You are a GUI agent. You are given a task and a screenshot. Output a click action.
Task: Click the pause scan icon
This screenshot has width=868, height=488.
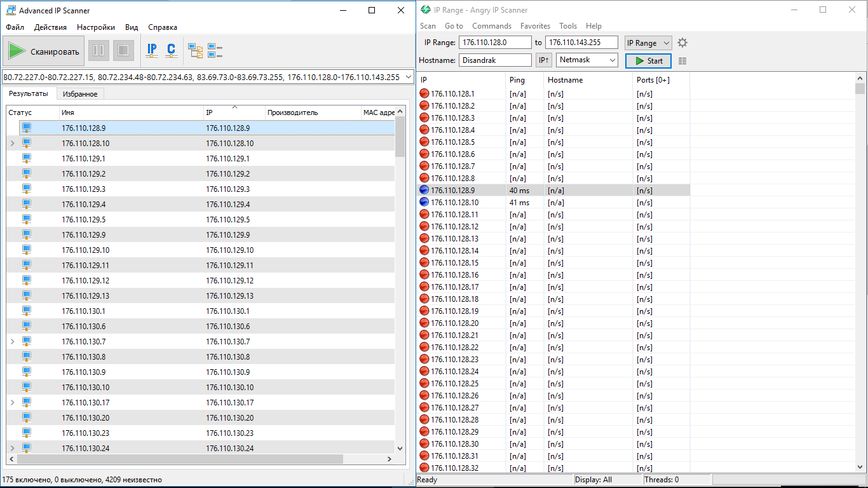(98, 51)
